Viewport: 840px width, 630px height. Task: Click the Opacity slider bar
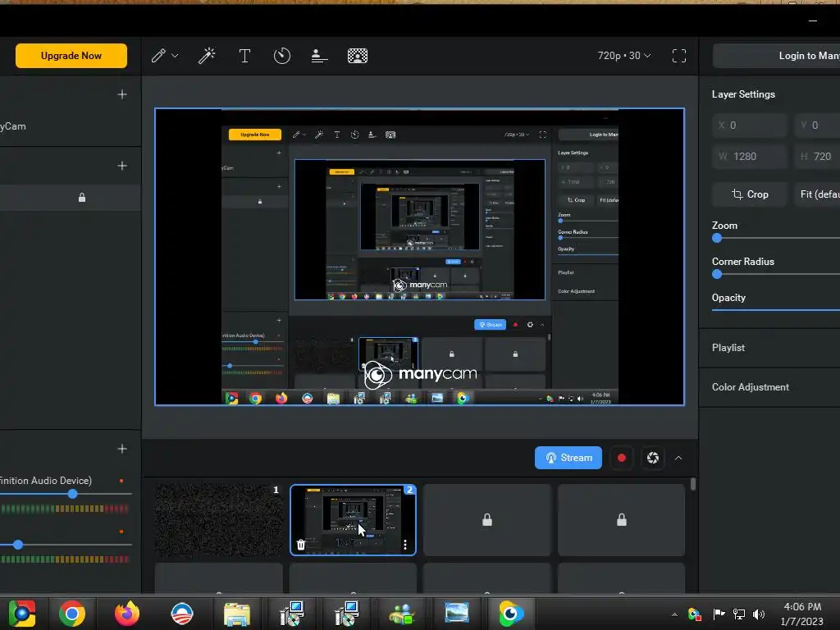pos(776,309)
